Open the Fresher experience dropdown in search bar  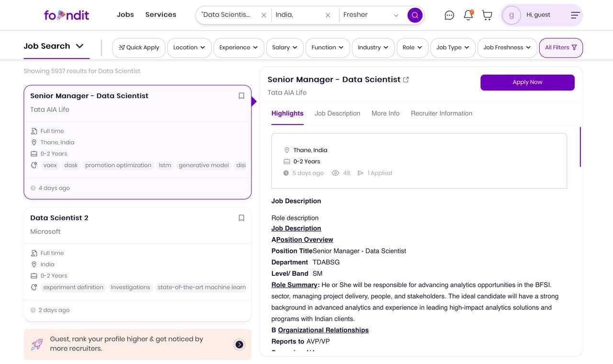[x=371, y=15]
